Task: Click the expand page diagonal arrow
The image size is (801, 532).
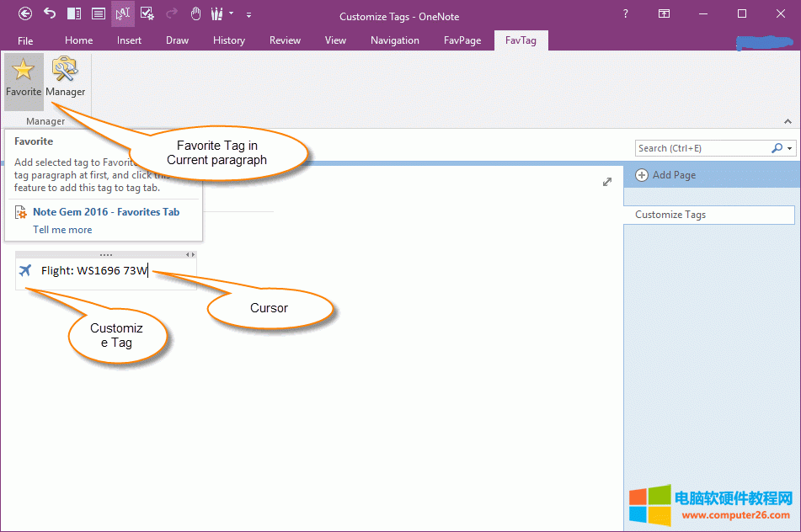Action: tap(607, 182)
